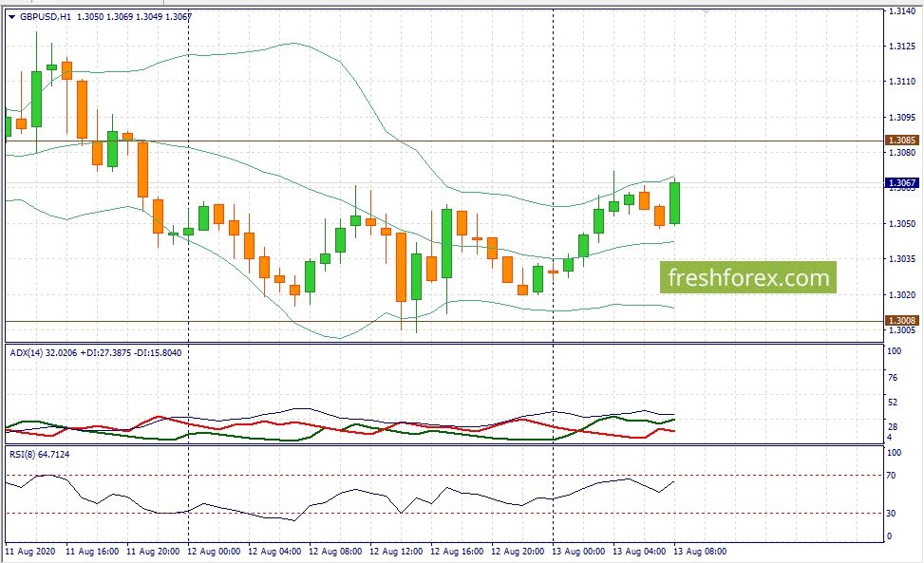
Task: Click the ADX scale value 28
Action: click(893, 426)
